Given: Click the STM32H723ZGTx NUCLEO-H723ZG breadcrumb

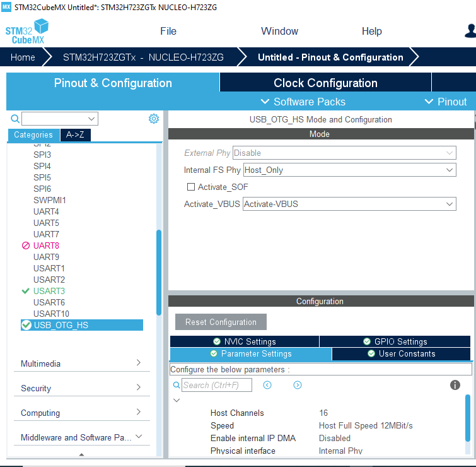Looking at the screenshot, I should point(143,57).
